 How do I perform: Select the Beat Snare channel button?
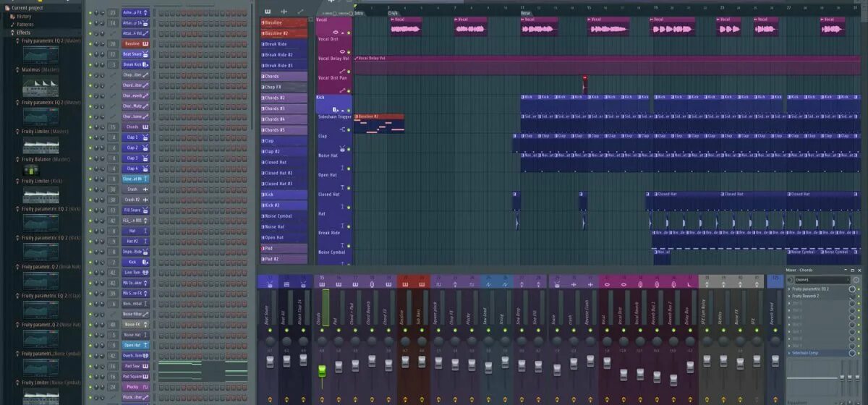(x=135, y=54)
